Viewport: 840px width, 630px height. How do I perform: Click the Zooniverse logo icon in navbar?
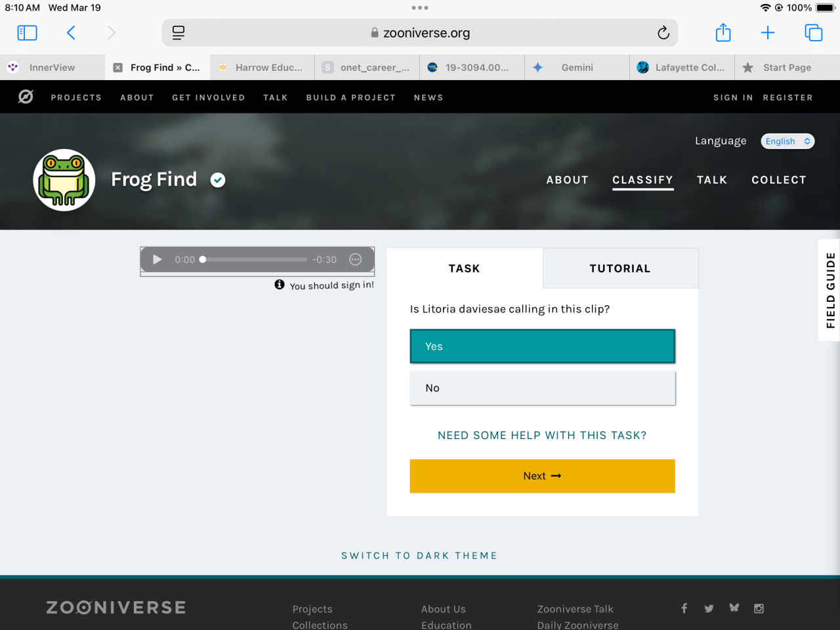(x=26, y=97)
